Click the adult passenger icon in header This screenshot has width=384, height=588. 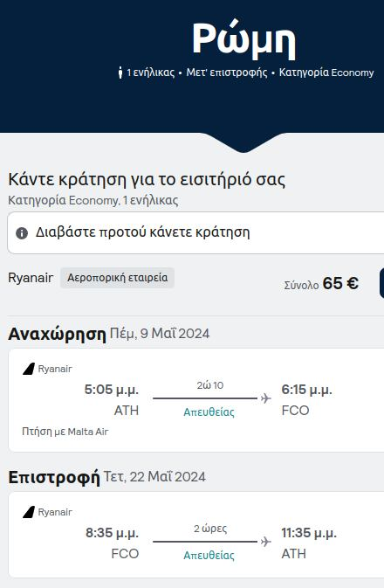120,73
